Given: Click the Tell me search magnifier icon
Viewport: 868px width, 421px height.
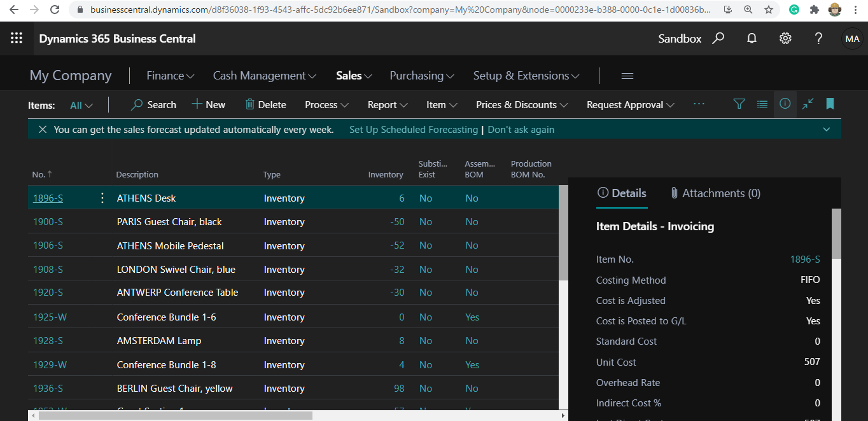Looking at the screenshot, I should click(x=718, y=38).
